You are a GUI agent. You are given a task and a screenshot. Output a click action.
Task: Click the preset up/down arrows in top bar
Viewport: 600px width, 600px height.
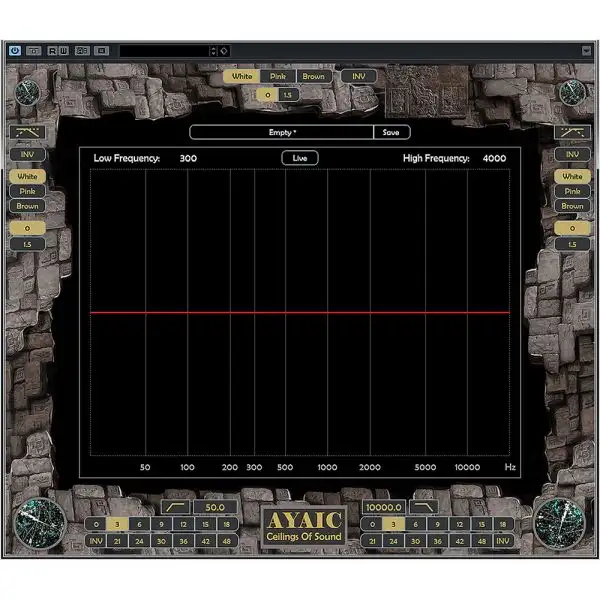214,51
